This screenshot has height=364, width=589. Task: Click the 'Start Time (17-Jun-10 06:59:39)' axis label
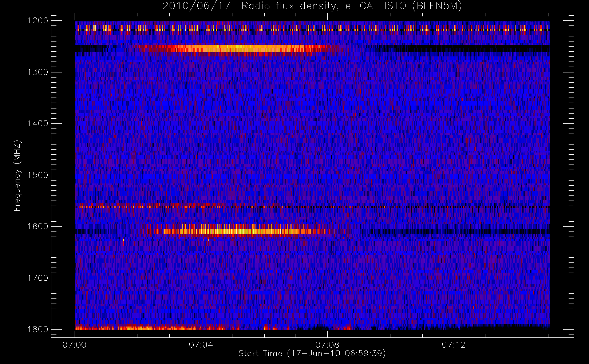(312, 353)
